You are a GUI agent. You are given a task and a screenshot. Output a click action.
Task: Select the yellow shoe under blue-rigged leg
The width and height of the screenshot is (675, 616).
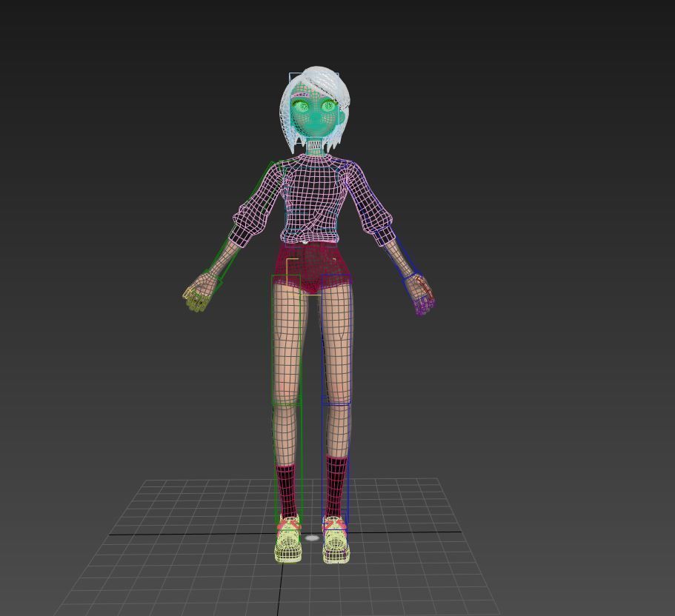click(336, 540)
